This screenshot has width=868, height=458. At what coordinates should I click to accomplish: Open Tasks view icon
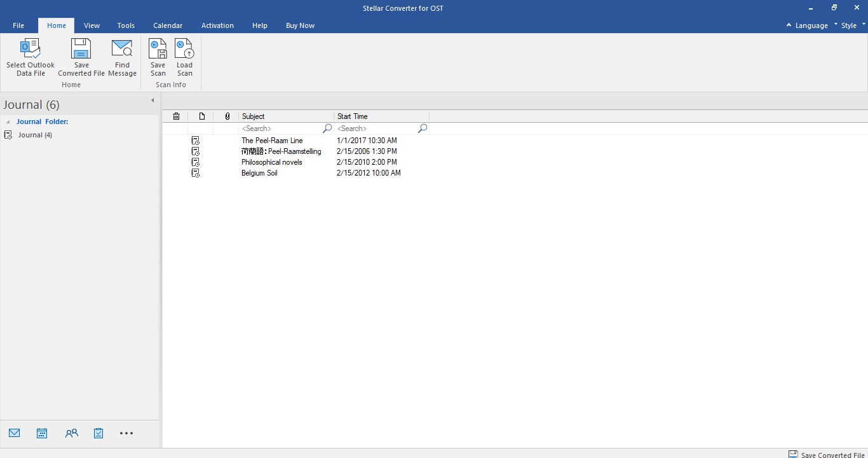tap(98, 433)
